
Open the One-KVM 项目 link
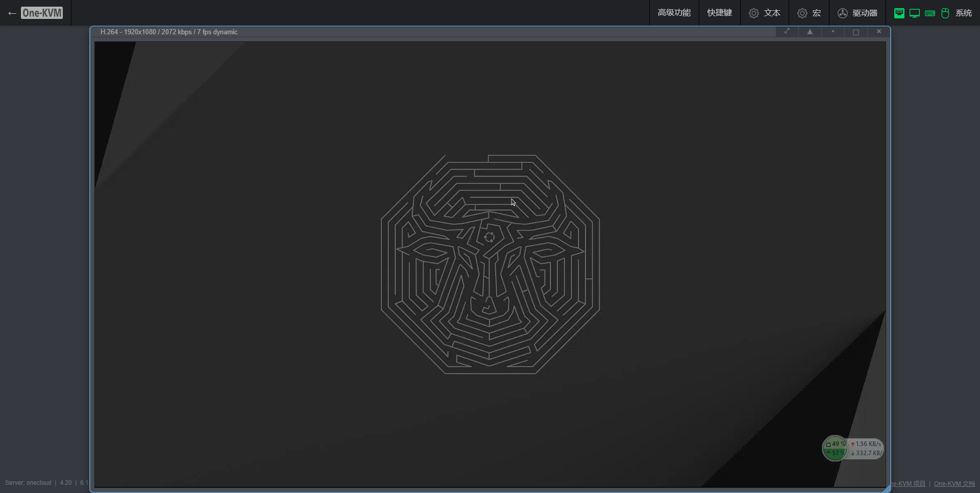click(x=909, y=483)
